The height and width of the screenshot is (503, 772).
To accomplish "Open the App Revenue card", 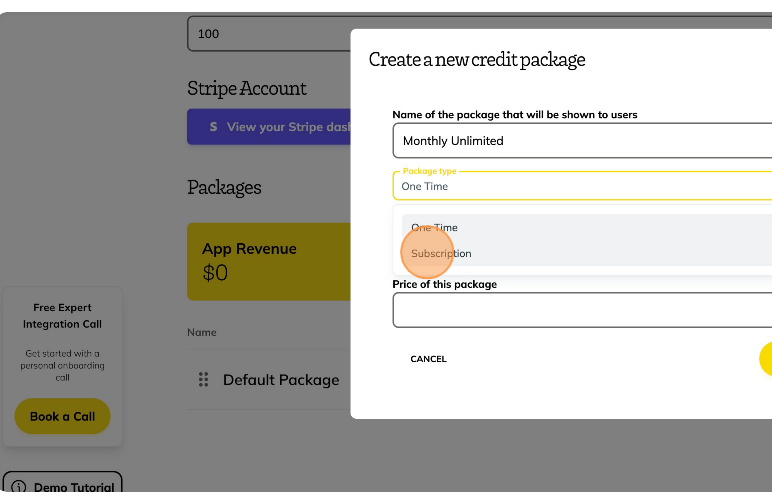I will tap(269, 261).
